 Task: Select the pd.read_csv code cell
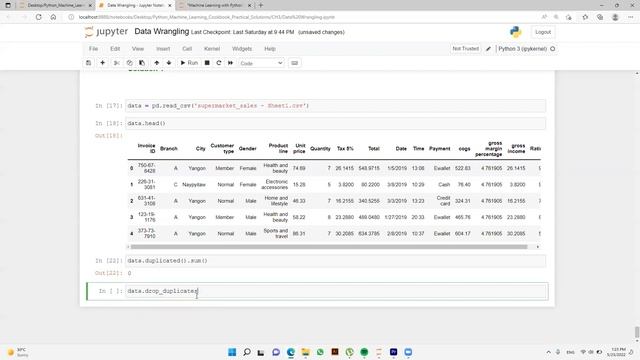click(335, 106)
